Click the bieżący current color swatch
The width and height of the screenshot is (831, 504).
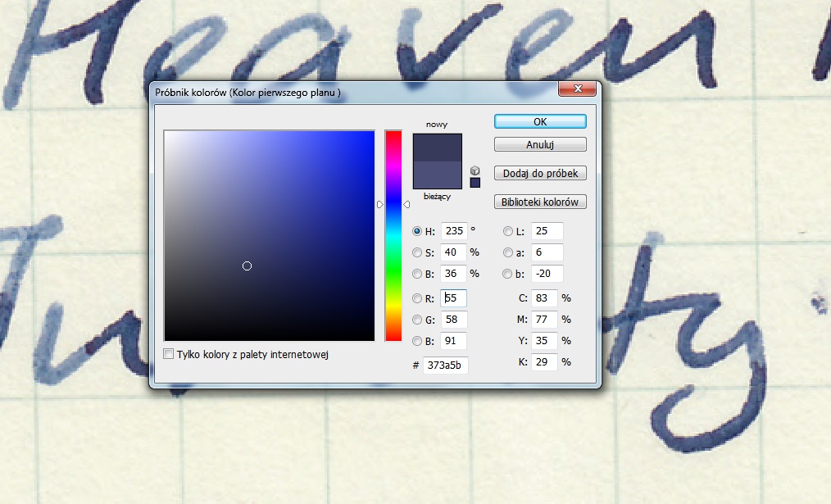point(438,175)
